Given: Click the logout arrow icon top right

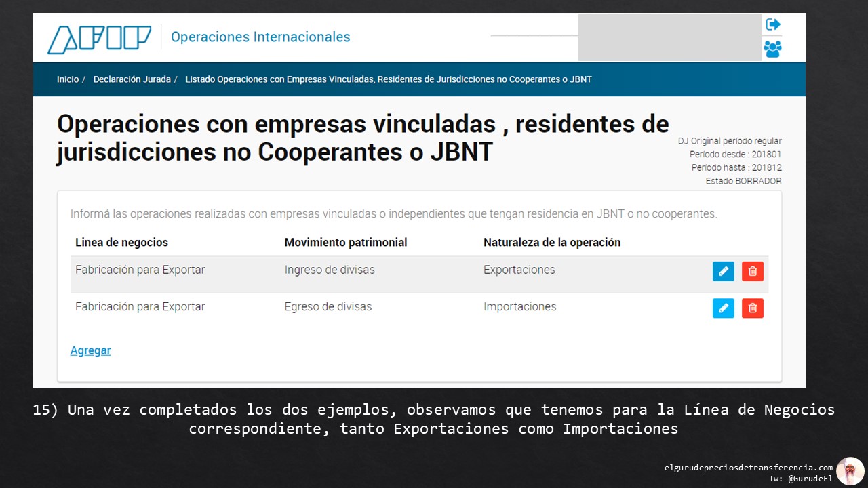Looking at the screenshot, I should 772,24.
